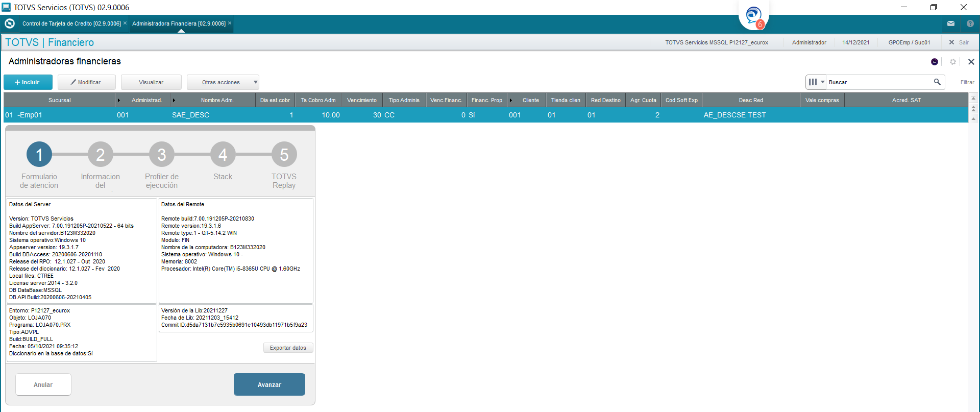The image size is (980, 412).
Task: Click the arrow on Cliente column header
Action: click(511, 100)
